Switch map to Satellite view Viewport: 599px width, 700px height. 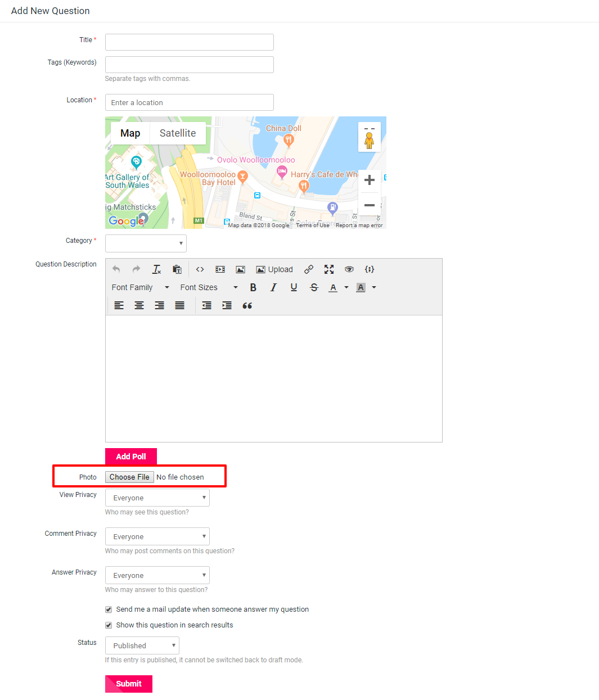[178, 133]
